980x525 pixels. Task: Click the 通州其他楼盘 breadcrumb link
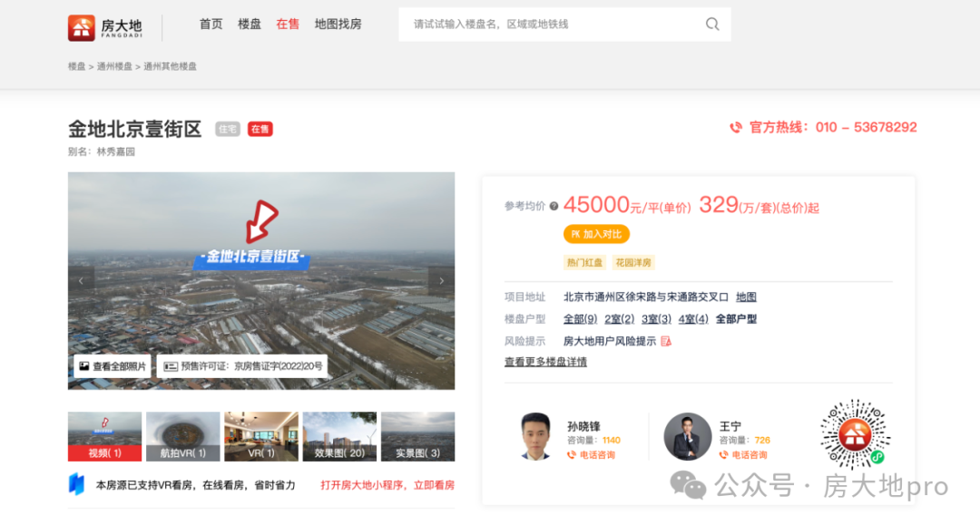pyautogui.click(x=170, y=66)
